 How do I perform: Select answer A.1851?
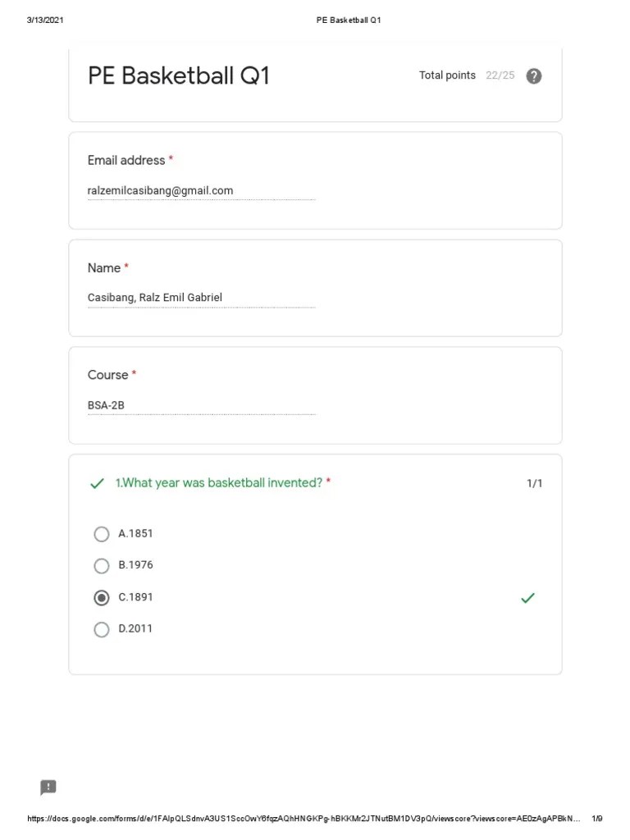click(102, 534)
